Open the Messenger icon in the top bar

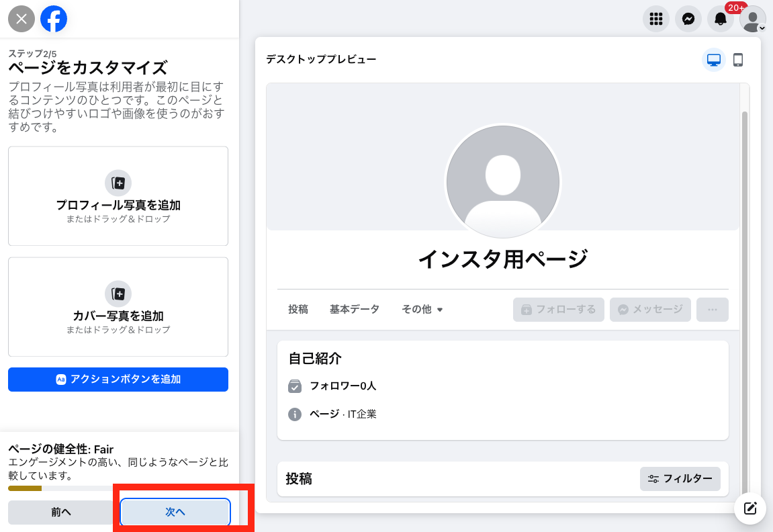[x=688, y=18]
